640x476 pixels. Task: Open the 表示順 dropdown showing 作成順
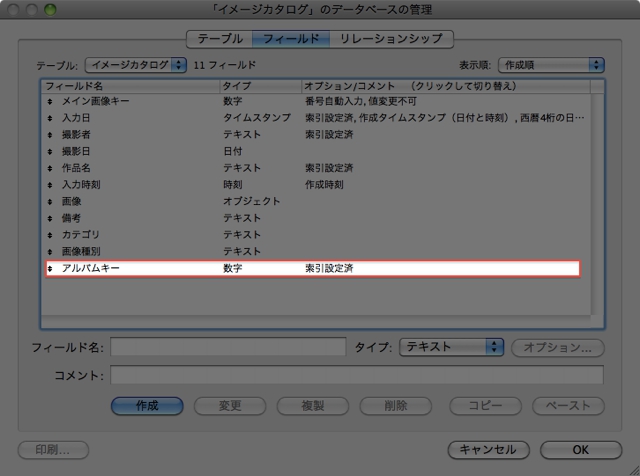[551, 65]
